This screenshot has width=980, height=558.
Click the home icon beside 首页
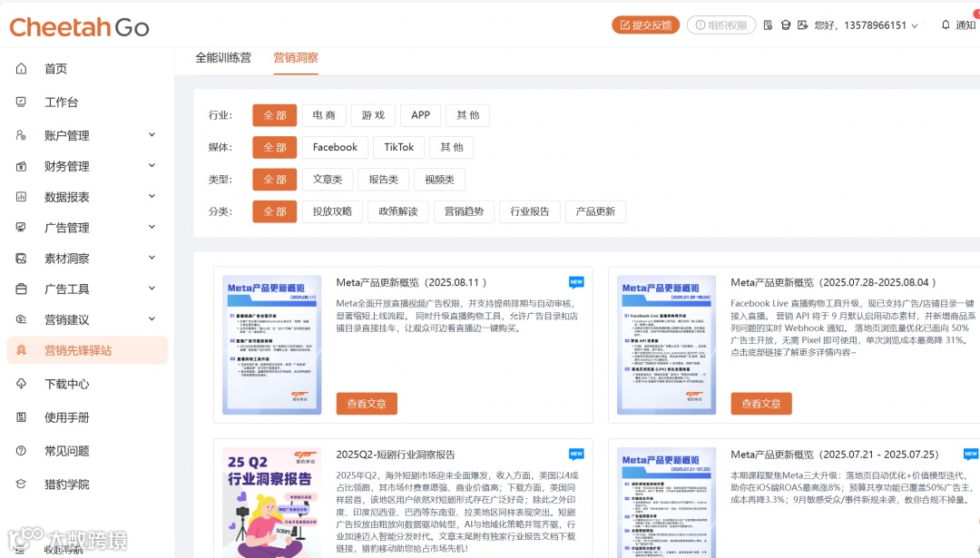pyautogui.click(x=21, y=68)
